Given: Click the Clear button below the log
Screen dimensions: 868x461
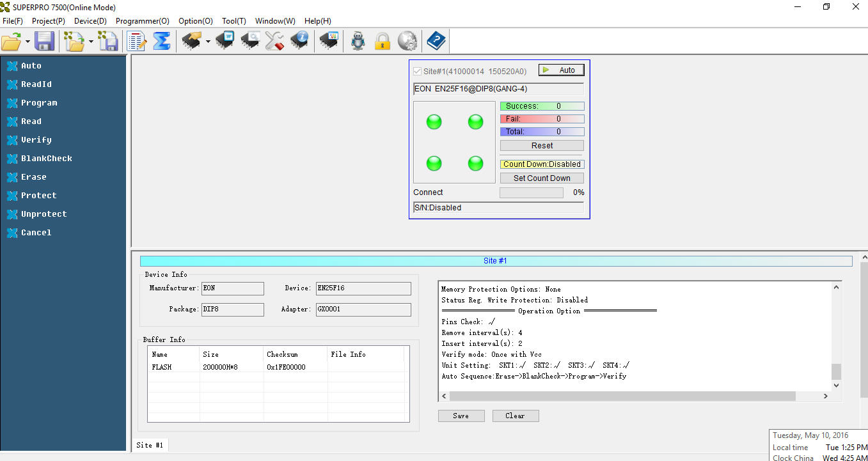Looking at the screenshot, I should point(516,416).
